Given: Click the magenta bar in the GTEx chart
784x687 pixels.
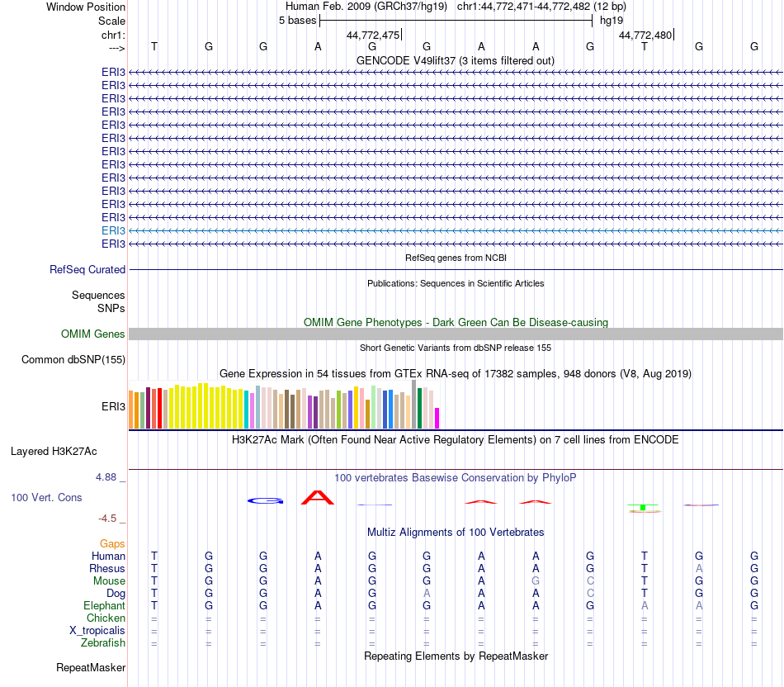Looking at the screenshot, I should 437,419.
